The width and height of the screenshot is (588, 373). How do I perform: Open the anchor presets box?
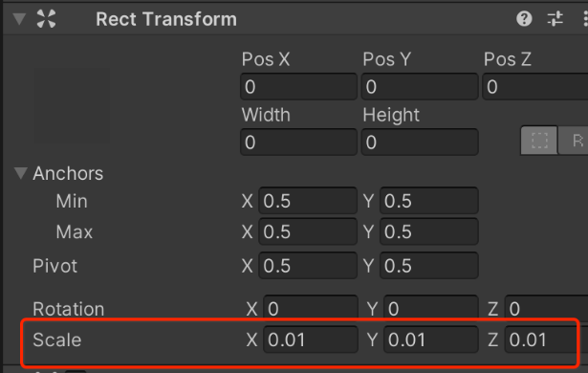[73, 105]
